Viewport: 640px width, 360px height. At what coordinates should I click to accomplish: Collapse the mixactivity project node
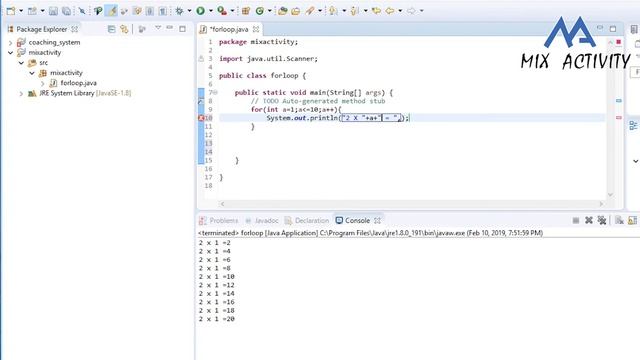(x=10, y=53)
